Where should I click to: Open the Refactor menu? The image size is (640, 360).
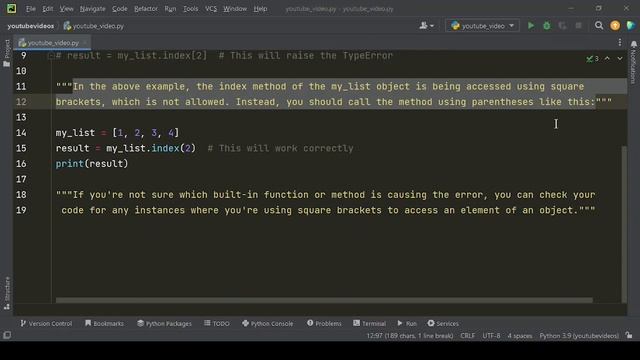tap(146, 9)
